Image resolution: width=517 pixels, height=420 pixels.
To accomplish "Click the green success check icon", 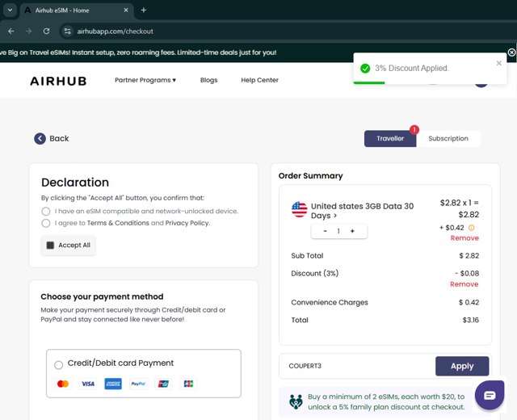I will pos(365,69).
